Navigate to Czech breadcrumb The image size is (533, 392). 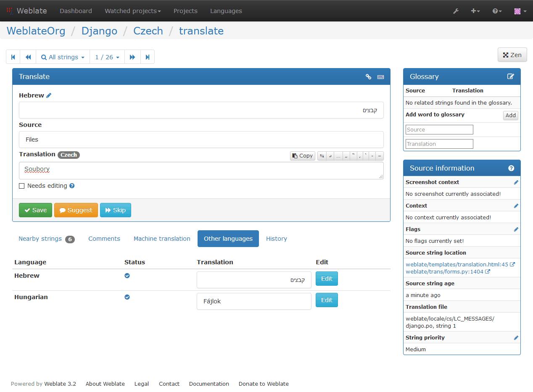[148, 31]
